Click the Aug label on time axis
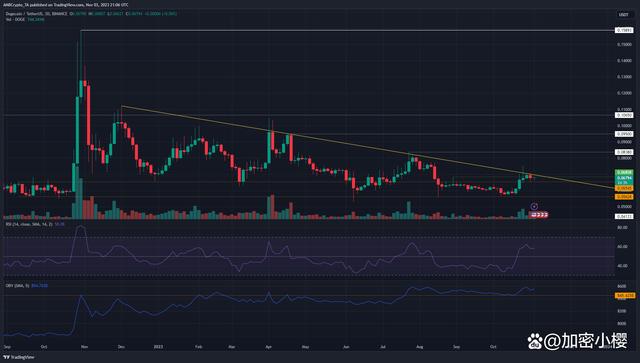 pyautogui.click(x=420, y=347)
